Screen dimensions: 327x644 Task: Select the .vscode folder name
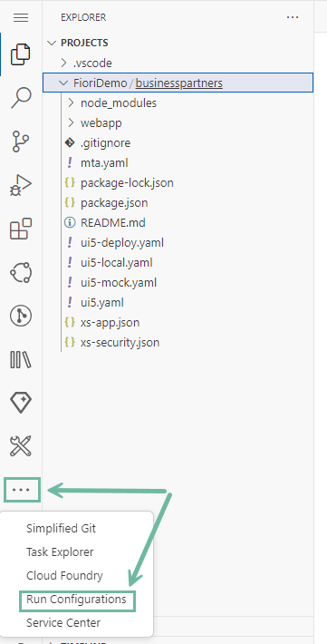tap(92, 63)
